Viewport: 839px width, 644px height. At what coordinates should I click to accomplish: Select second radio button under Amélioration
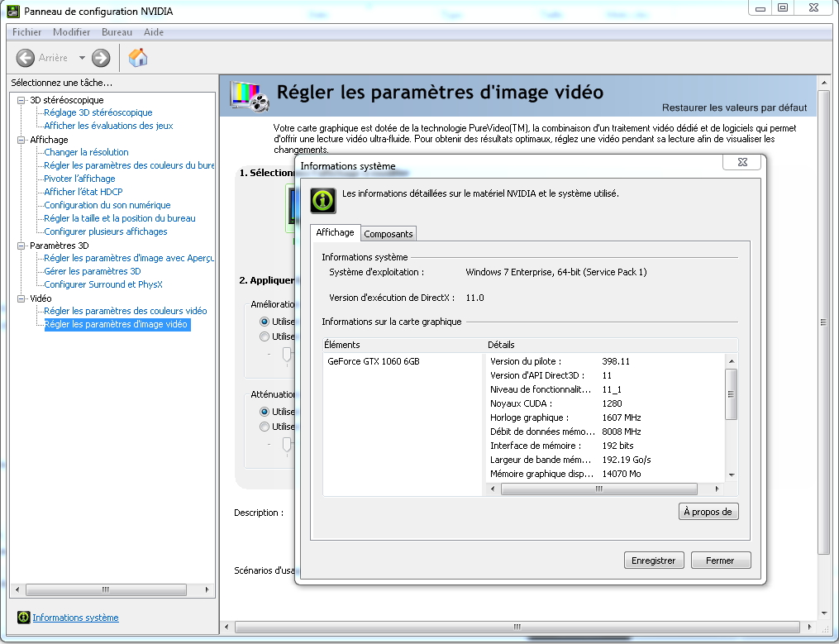[265, 336]
